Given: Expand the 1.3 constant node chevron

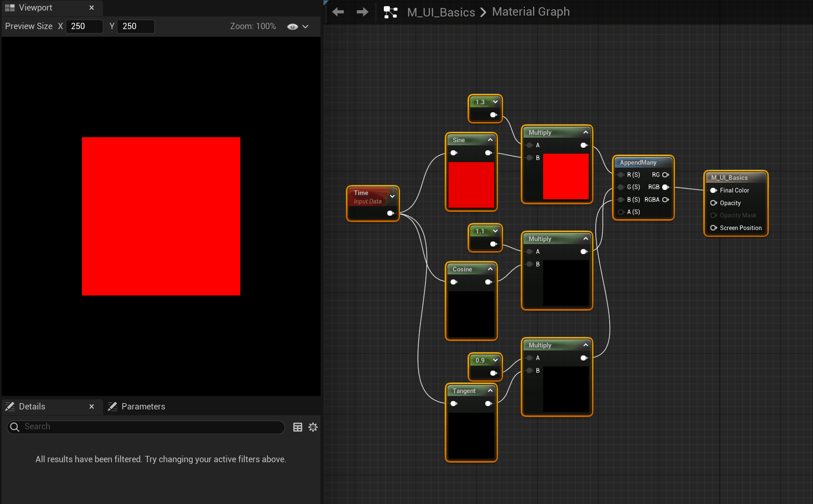Looking at the screenshot, I should (x=495, y=102).
